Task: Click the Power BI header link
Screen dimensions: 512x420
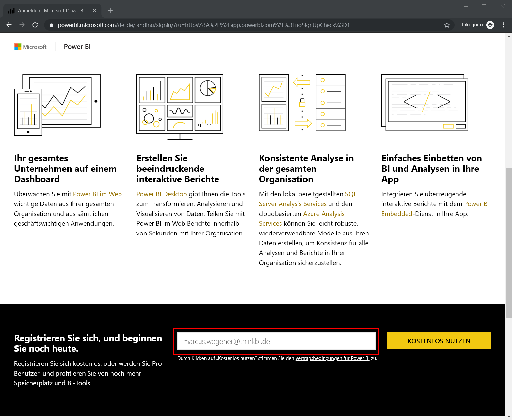Action: 77,47
